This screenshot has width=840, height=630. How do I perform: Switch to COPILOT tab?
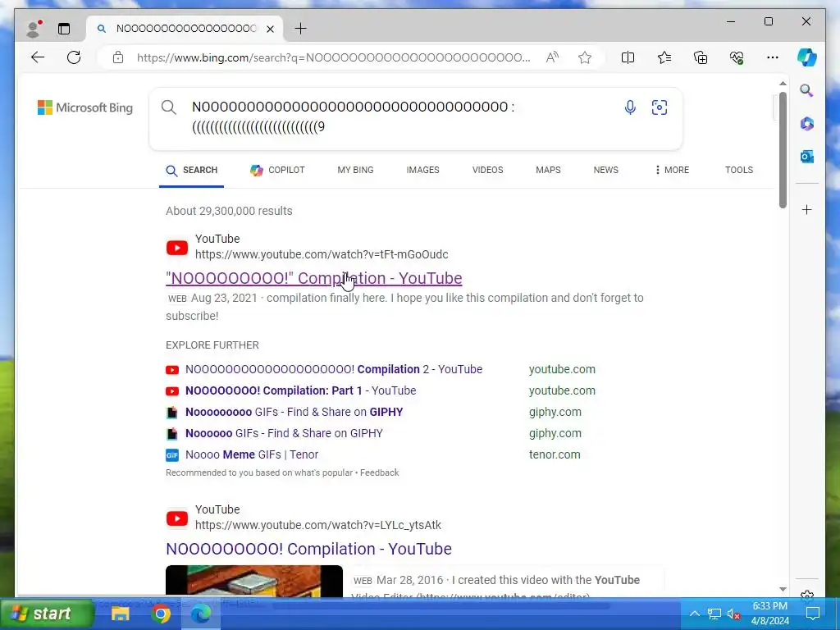277,171
